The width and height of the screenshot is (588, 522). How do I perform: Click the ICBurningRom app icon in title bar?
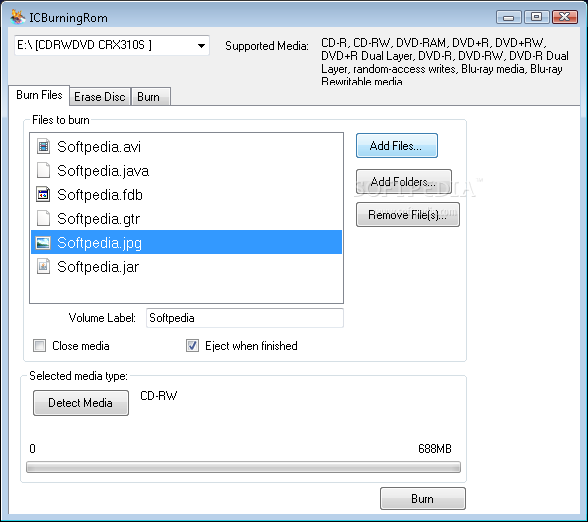pyautogui.click(x=18, y=17)
